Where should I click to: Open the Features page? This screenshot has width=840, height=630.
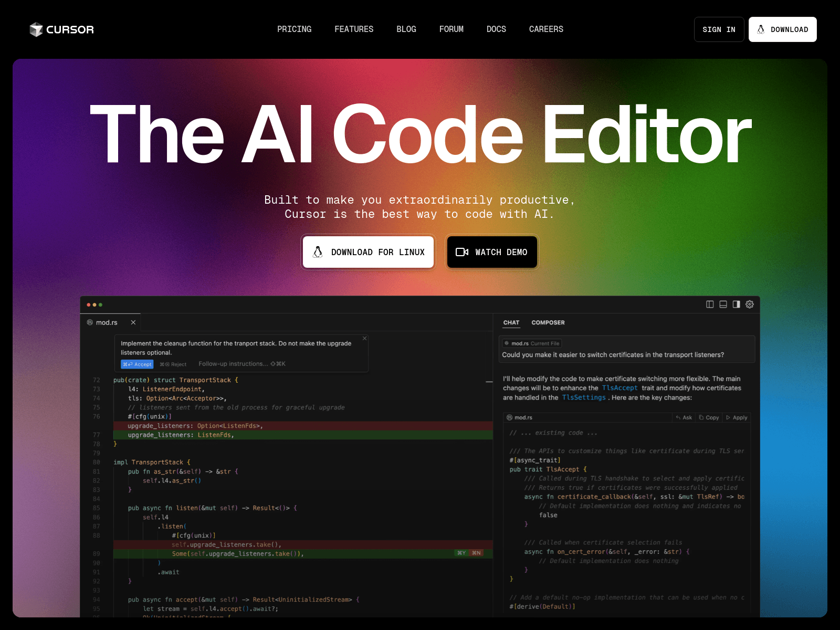pyautogui.click(x=354, y=29)
